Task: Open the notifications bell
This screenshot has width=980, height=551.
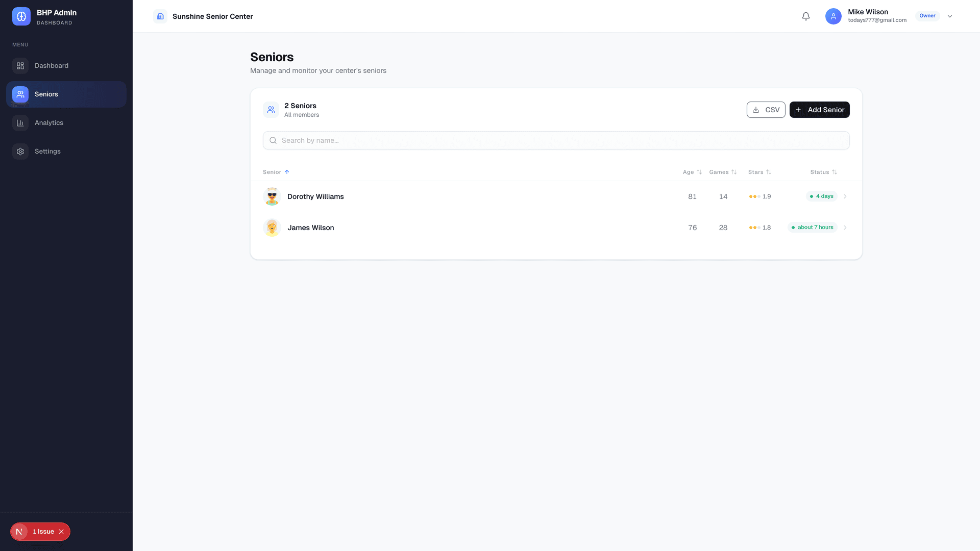Action: 805,16
